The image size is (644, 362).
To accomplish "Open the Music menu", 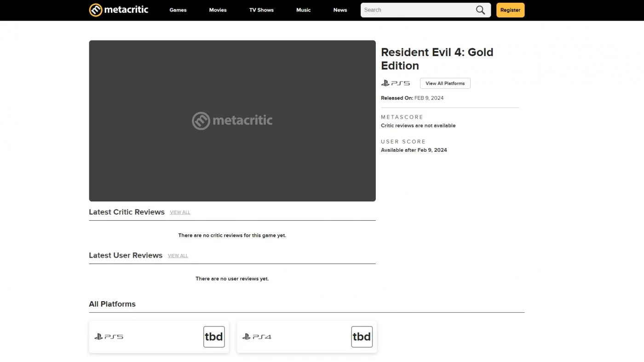I will (304, 10).
